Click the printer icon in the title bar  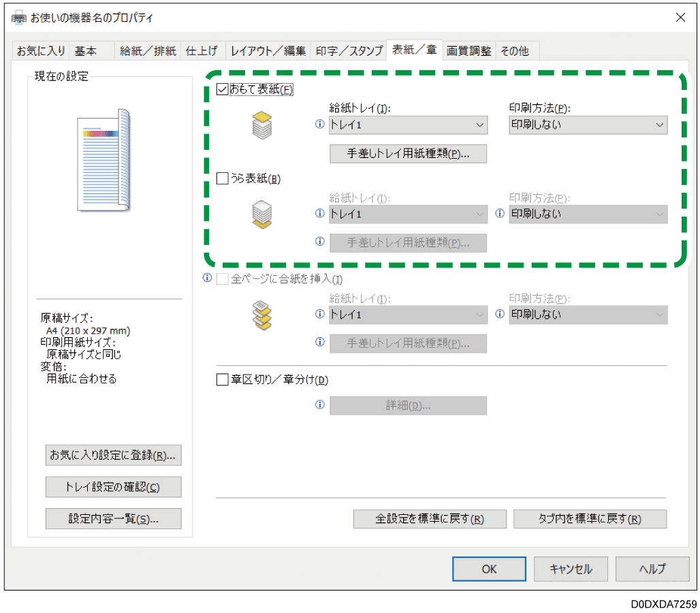[18, 17]
